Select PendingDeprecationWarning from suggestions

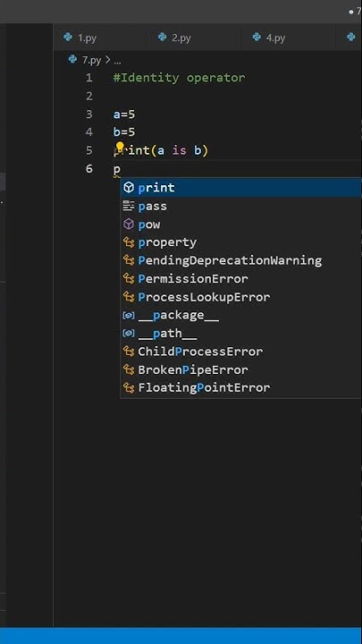tap(240, 260)
